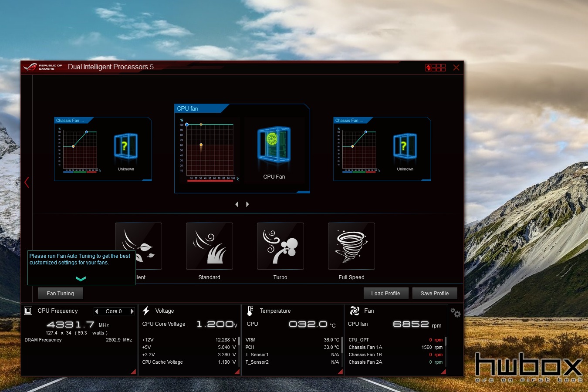Select the Turbo fan mode
The height and width of the screenshot is (392, 588).
(280, 246)
